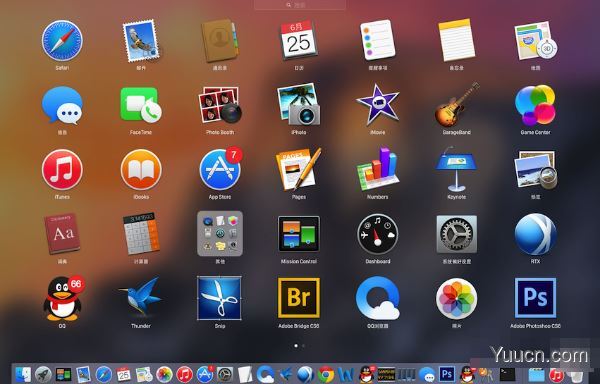This screenshot has height=384, width=600.
Task: Open Keynote presentation app
Action: pos(456,169)
